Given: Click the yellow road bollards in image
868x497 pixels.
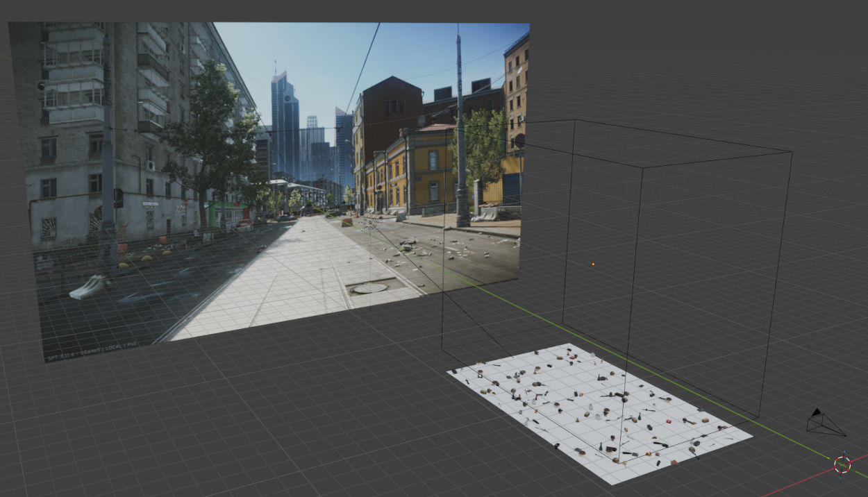Looking at the screenshot, I should 146,258.
